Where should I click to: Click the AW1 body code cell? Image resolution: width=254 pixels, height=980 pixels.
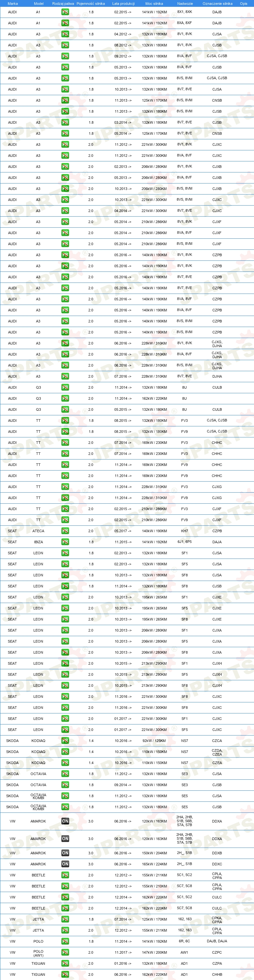[x=184, y=952]
